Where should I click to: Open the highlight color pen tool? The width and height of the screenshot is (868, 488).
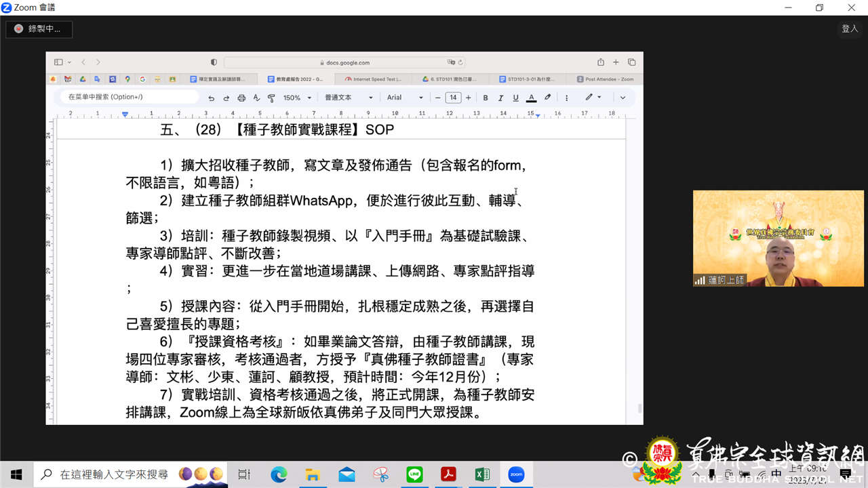pyautogui.click(x=547, y=98)
